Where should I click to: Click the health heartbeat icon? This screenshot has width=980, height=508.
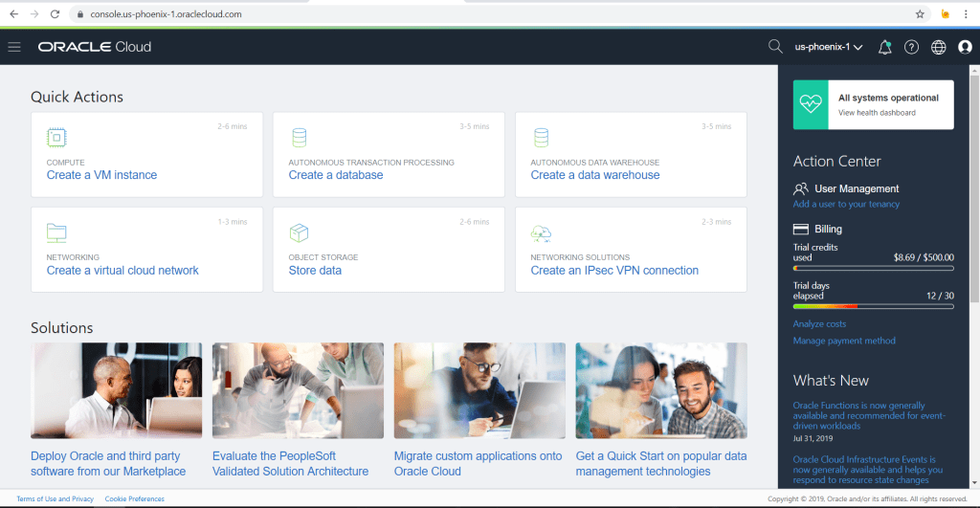pos(811,104)
